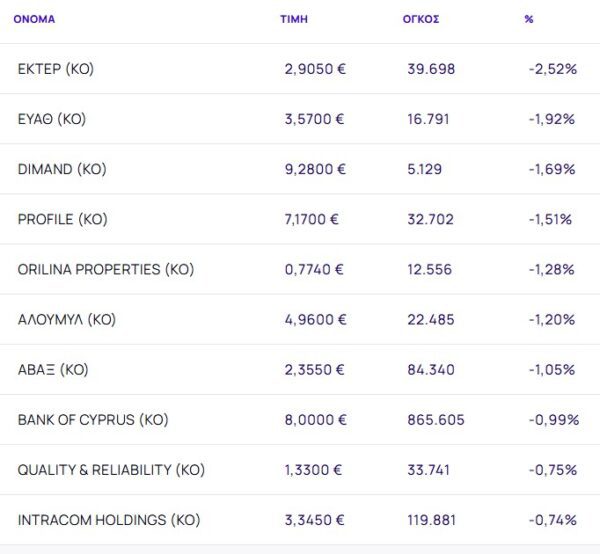
Task: Click the 9,2800 € DIMAND price
Action: pyautogui.click(x=315, y=169)
